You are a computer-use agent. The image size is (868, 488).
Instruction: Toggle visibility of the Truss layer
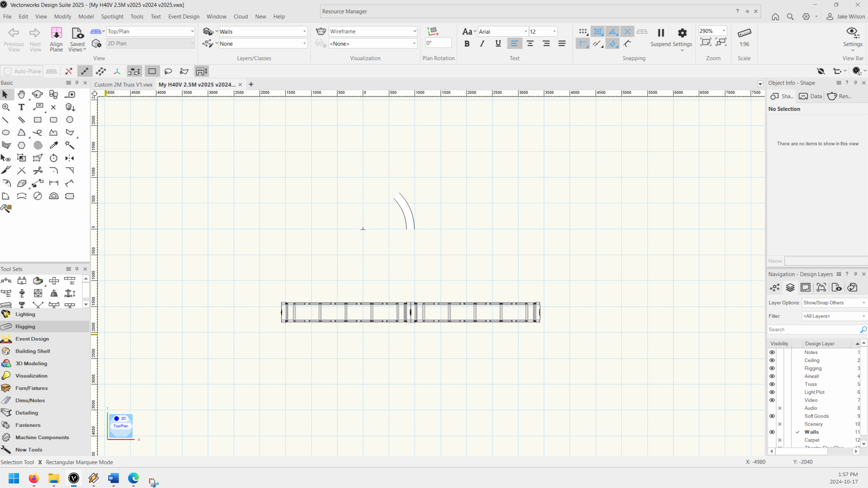(x=772, y=384)
